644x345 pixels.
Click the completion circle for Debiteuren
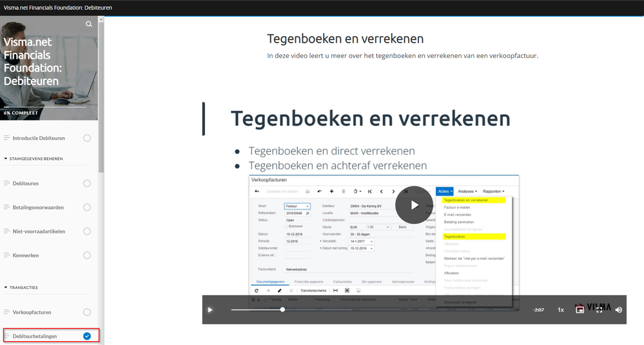click(x=87, y=183)
